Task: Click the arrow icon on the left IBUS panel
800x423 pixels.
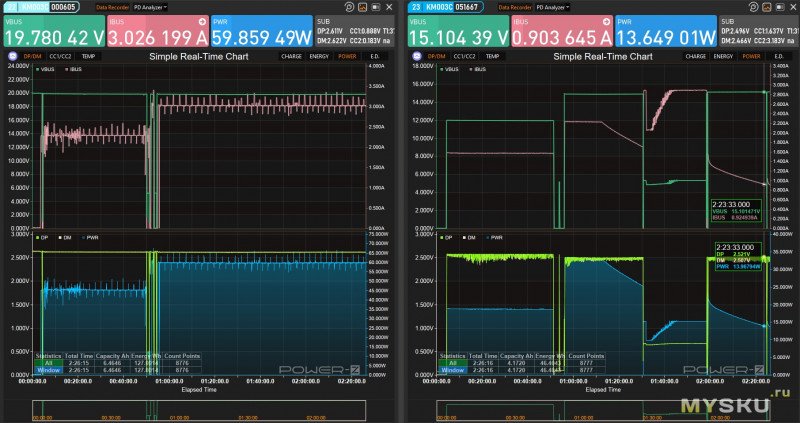Action: click(204, 20)
